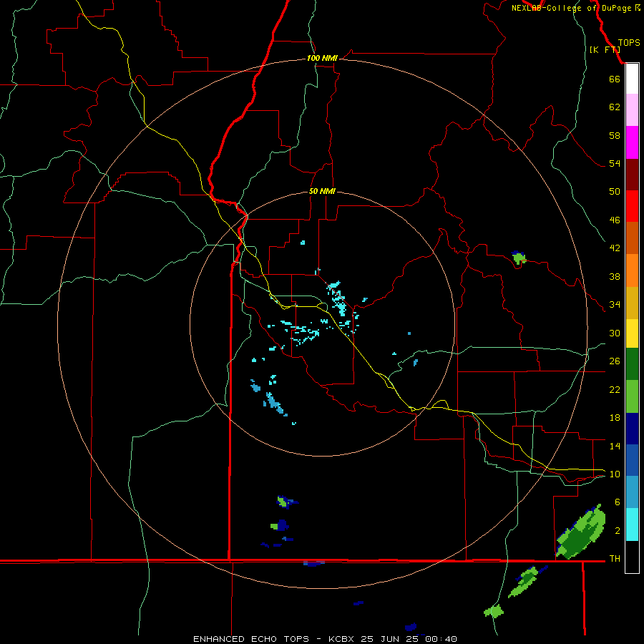This screenshot has width=644, height=644.
Task: Click the 'TOPS' legend title
Action: [x=629, y=43]
